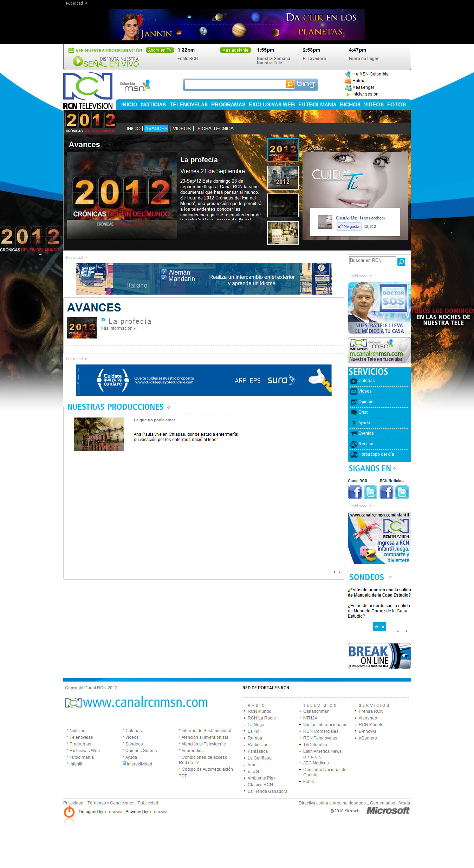Click the RCN search magnifier button
474x868 pixels.
point(401,262)
